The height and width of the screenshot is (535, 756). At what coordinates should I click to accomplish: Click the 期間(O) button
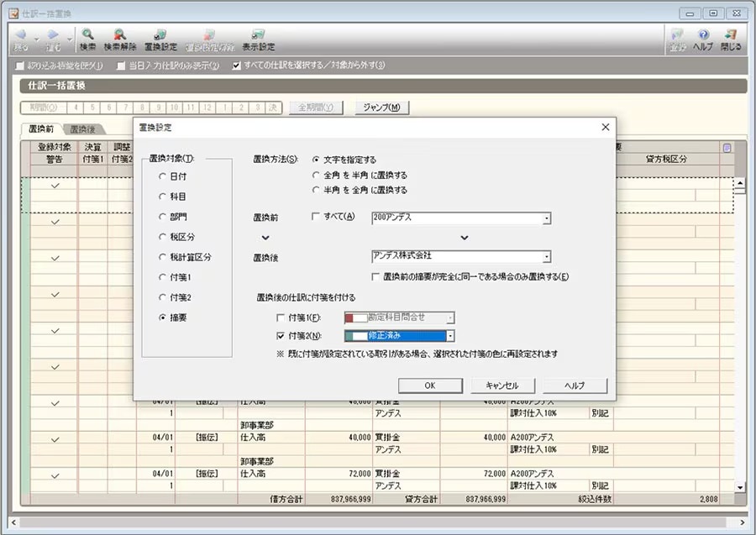[x=44, y=107]
